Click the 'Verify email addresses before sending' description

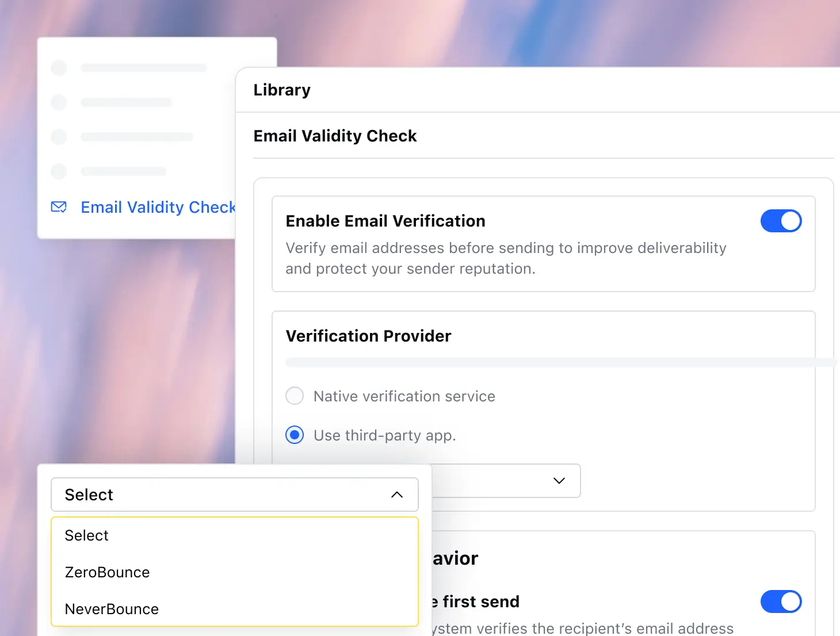506,258
